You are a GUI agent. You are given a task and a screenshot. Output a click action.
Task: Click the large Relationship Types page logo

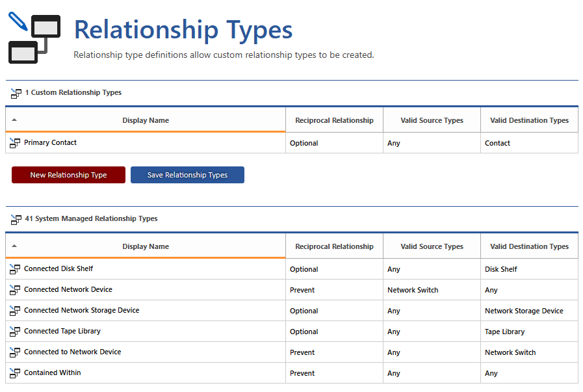(x=34, y=39)
